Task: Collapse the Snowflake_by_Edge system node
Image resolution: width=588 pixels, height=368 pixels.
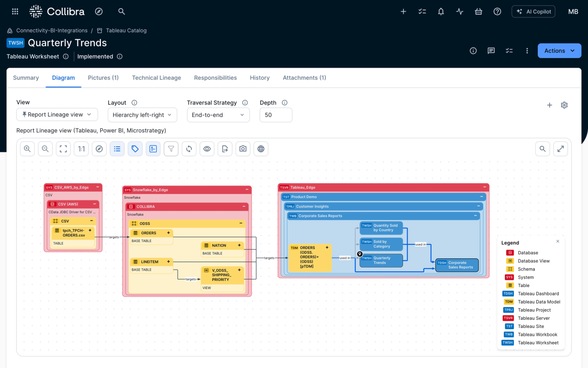Action: (x=247, y=190)
